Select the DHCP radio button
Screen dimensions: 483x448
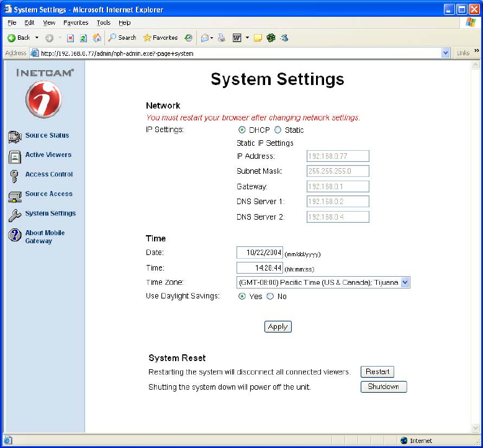pyautogui.click(x=242, y=130)
